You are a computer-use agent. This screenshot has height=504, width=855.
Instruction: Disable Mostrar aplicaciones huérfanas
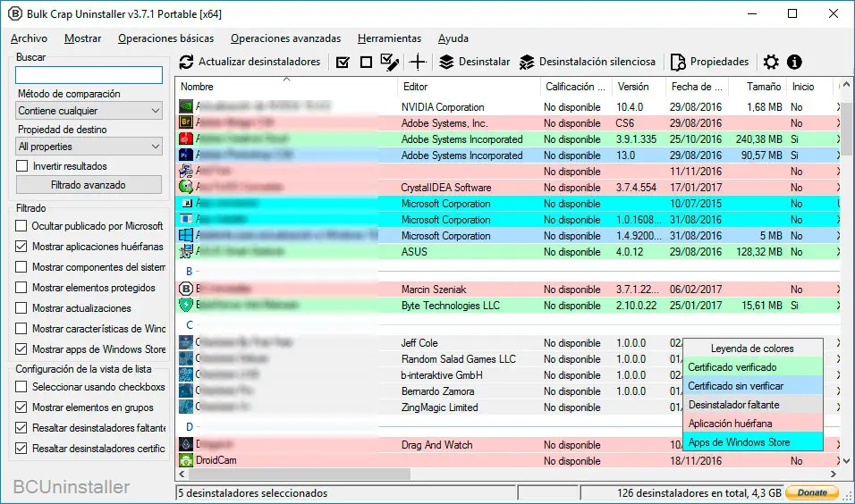click(x=21, y=247)
